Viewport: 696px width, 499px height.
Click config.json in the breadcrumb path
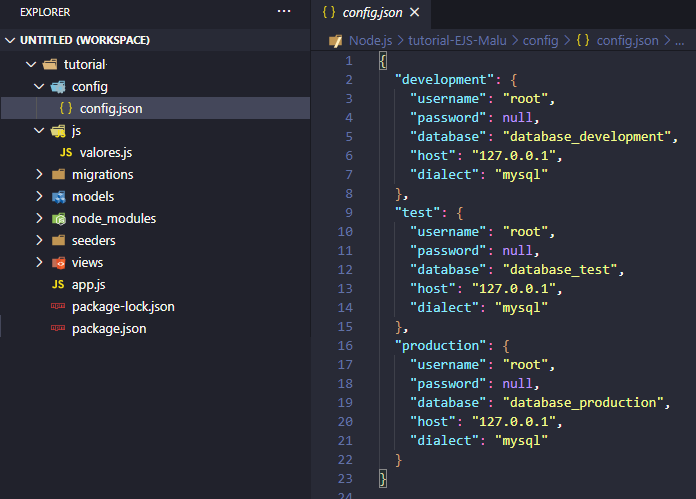point(627,41)
